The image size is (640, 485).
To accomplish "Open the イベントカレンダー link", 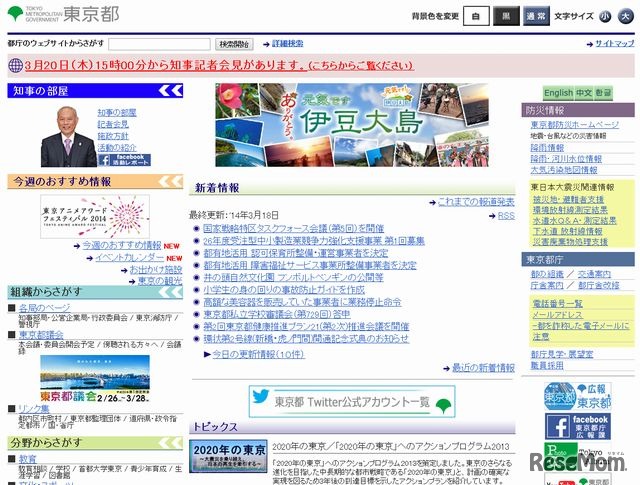I will (x=129, y=258).
